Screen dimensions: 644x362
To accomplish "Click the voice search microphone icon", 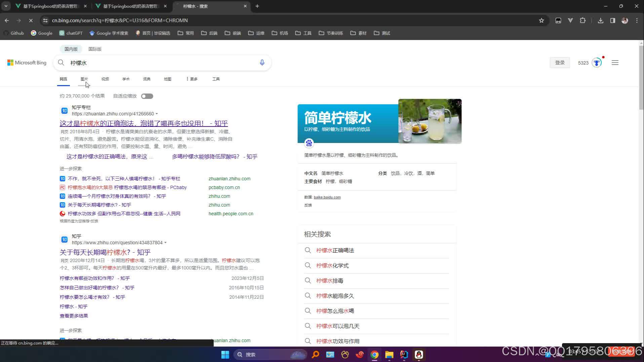I will coord(262,63).
